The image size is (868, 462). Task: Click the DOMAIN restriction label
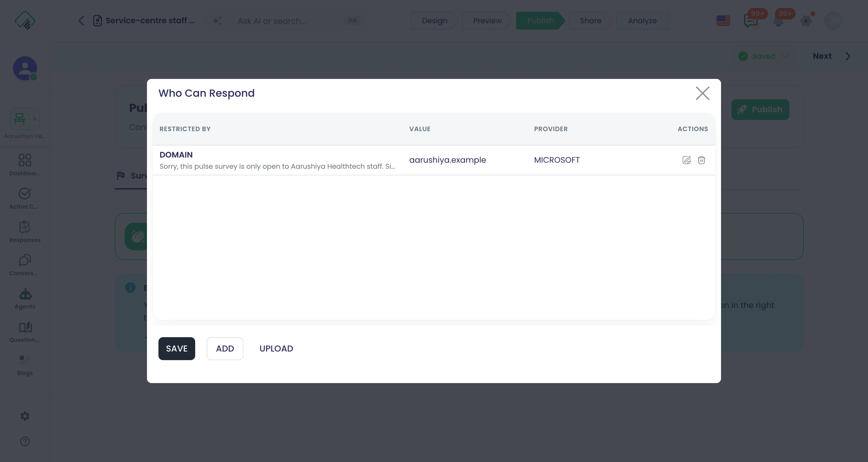[176, 155]
